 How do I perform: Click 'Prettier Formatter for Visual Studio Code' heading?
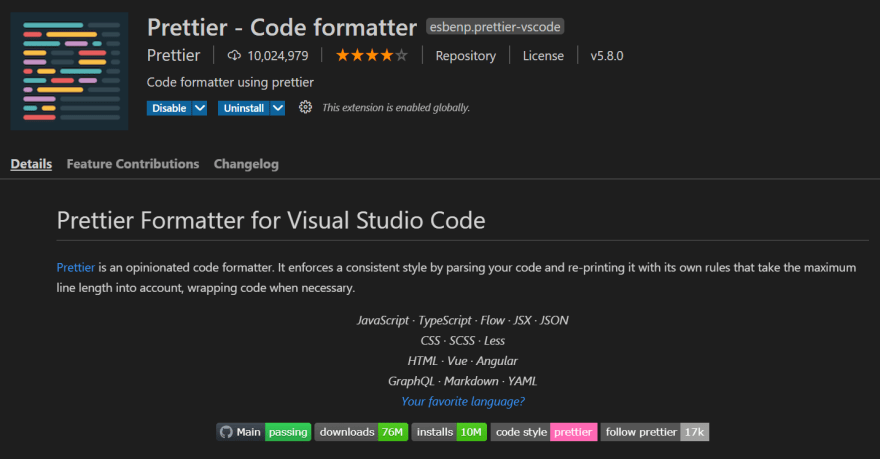coord(271,220)
